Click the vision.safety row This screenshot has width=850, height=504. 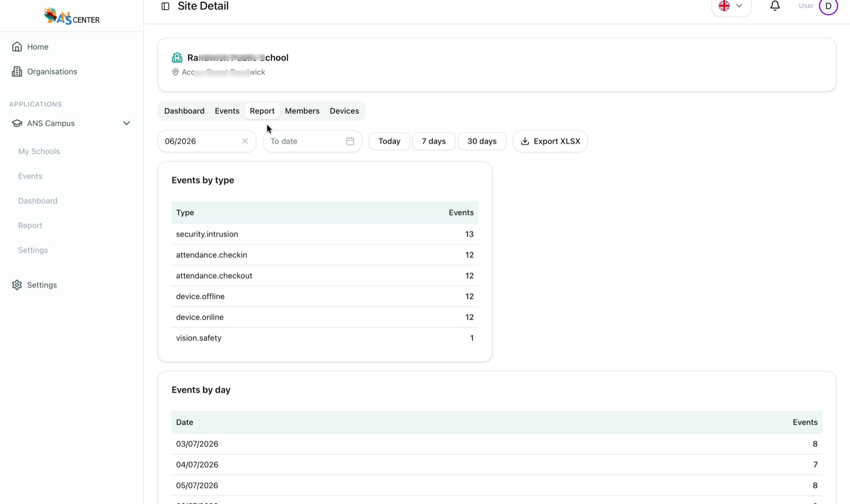pyautogui.click(x=325, y=338)
